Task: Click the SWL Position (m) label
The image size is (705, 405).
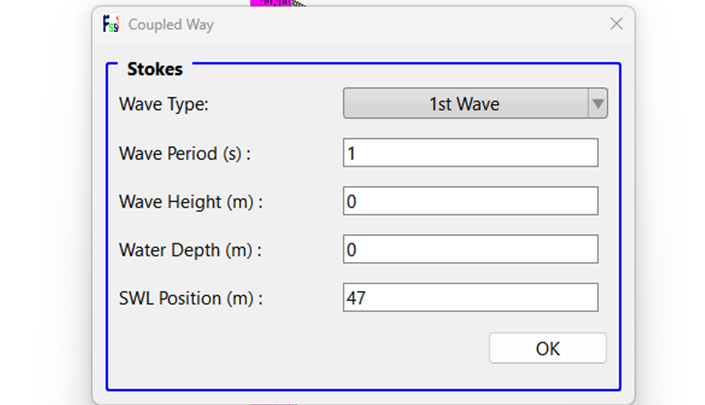Action: [x=191, y=298]
